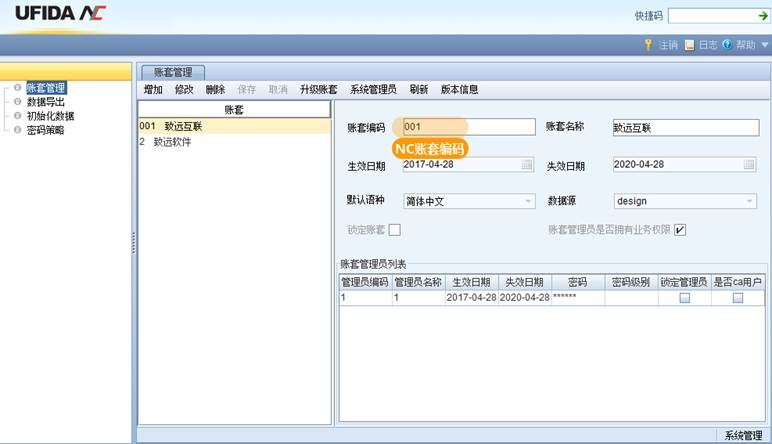
Task: Click the 账套名称 input field
Action: (686, 127)
